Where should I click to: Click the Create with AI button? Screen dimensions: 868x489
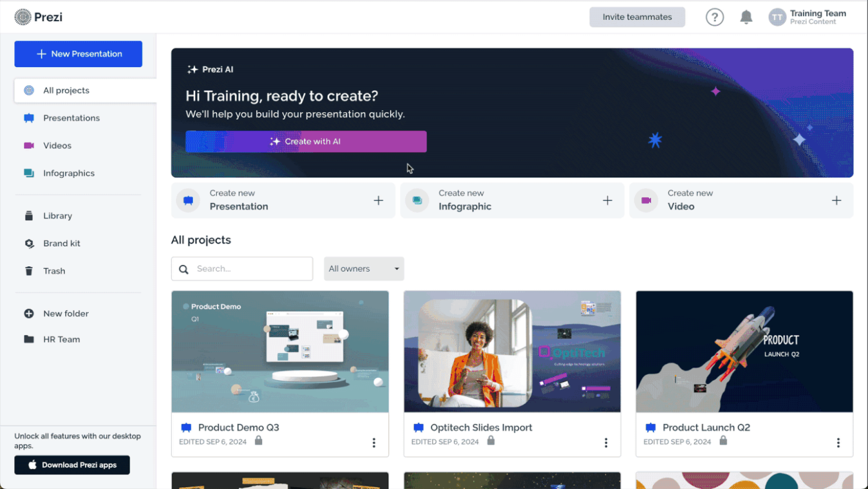[306, 141]
